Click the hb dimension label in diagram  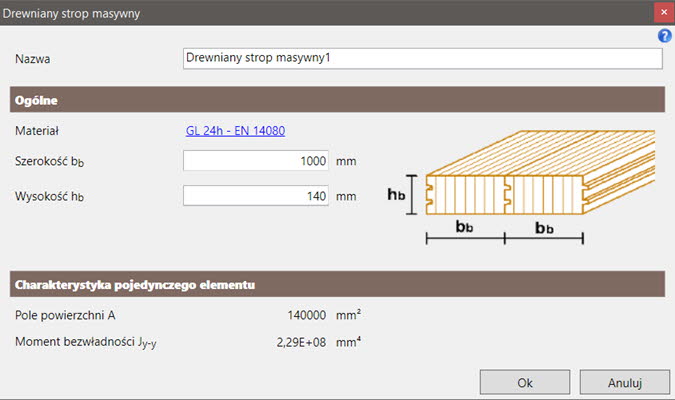pyautogui.click(x=397, y=195)
